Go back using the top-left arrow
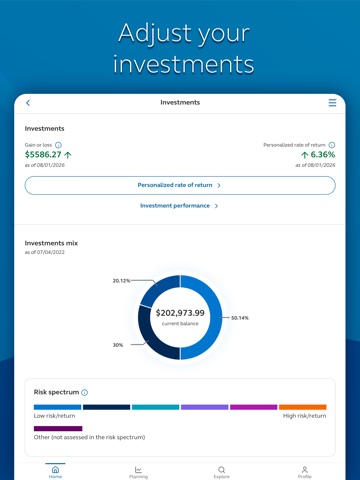 click(x=28, y=103)
